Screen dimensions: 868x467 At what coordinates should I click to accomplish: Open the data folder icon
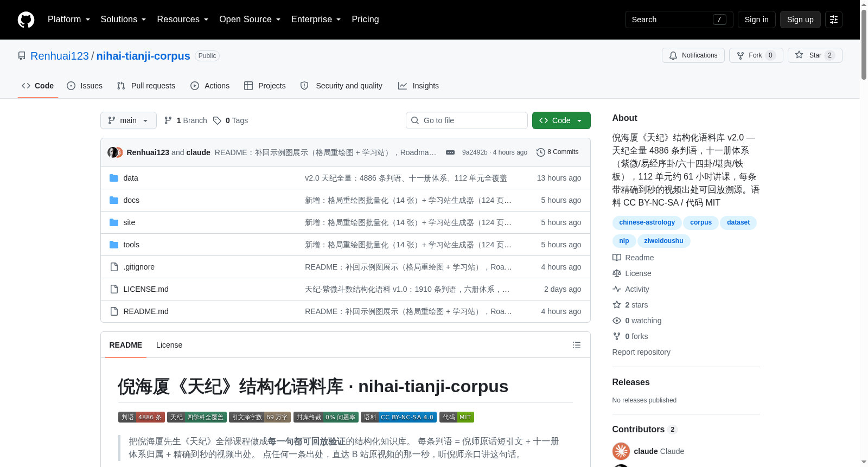click(114, 178)
